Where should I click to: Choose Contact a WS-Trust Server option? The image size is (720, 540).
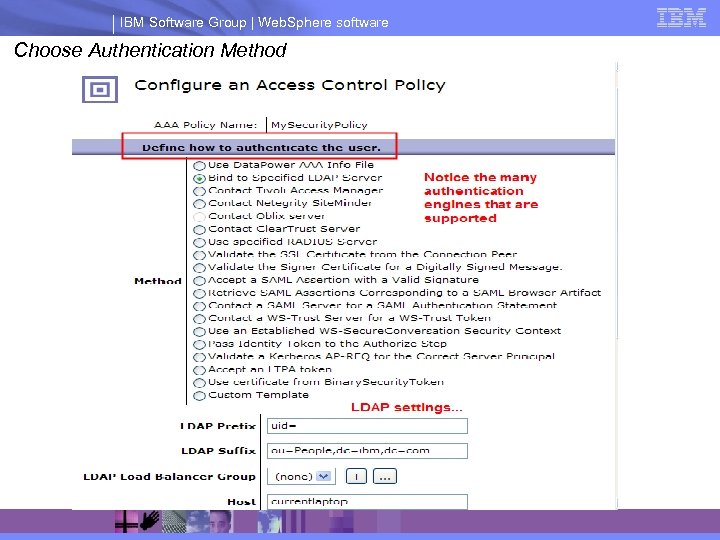click(199, 319)
